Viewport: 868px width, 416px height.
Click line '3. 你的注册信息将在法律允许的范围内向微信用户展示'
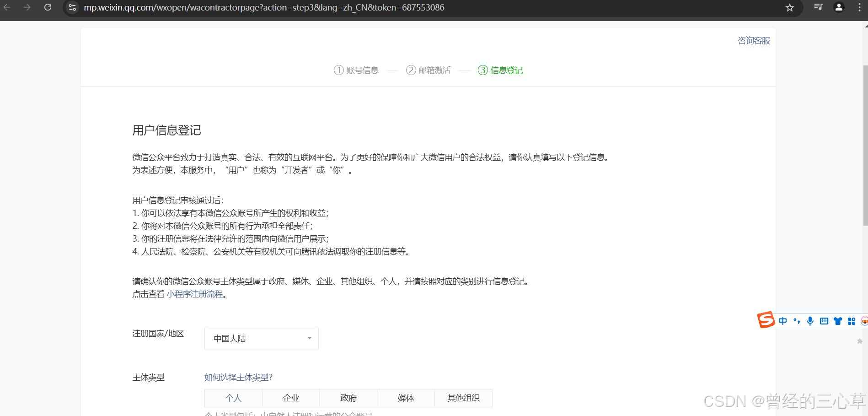(230, 238)
